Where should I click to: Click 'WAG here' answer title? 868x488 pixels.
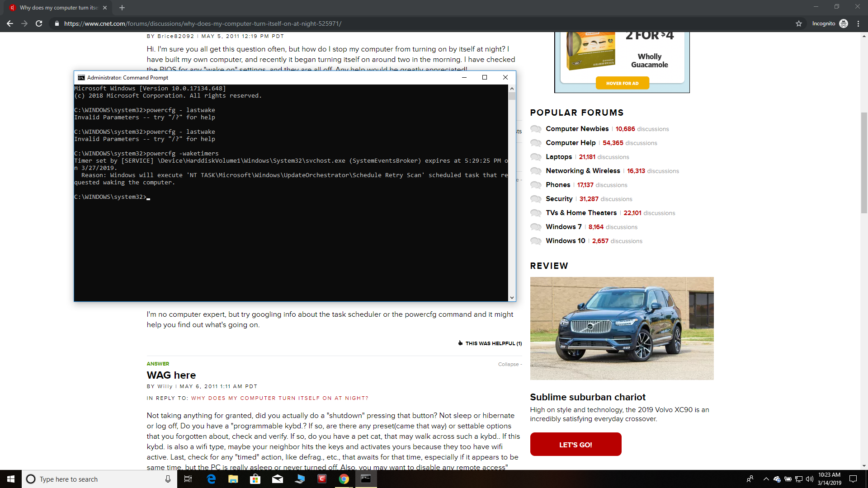171,375
